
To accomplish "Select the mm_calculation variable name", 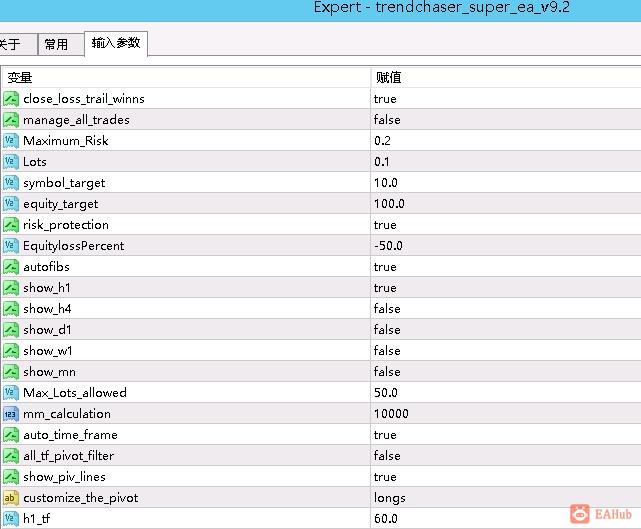I will [67, 414].
